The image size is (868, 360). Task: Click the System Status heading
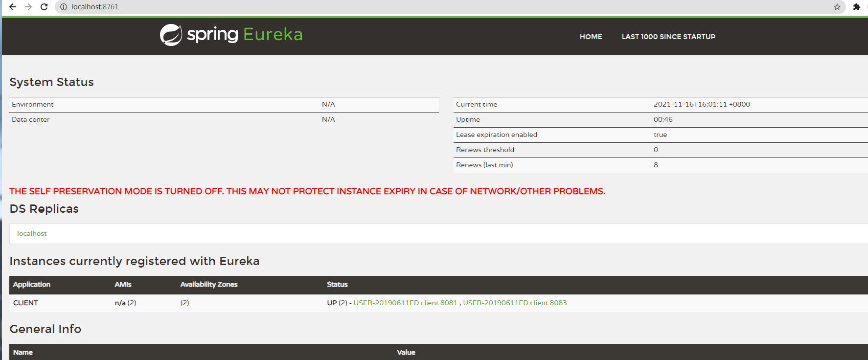(51, 82)
